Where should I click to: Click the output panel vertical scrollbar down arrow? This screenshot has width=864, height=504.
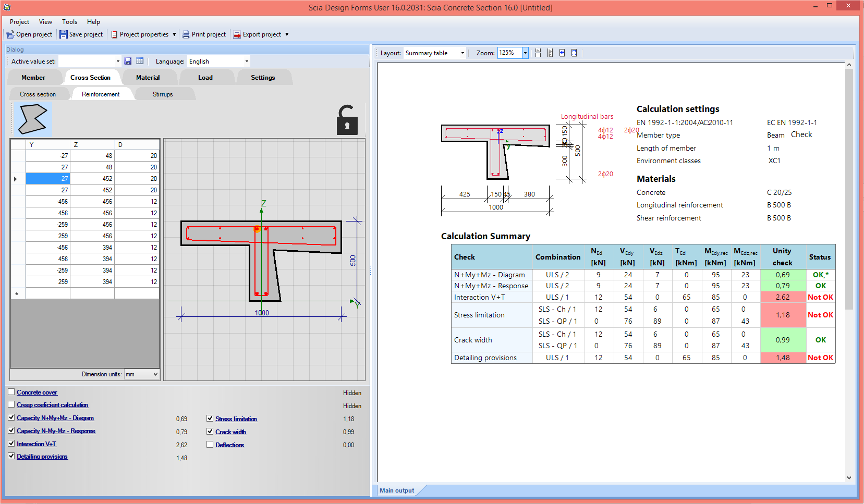coord(849,477)
